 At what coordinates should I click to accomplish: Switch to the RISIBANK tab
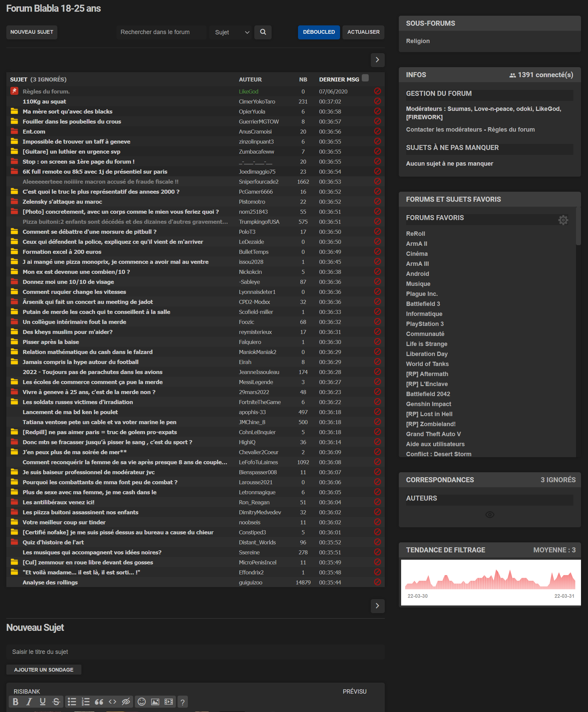[27, 691]
